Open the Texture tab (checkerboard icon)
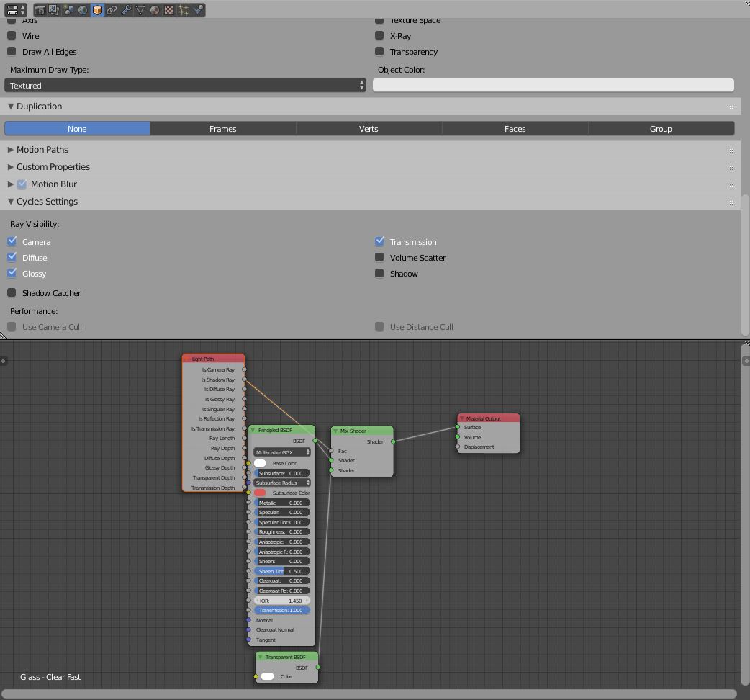This screenshot has width=750, height=700. (169, 10)
